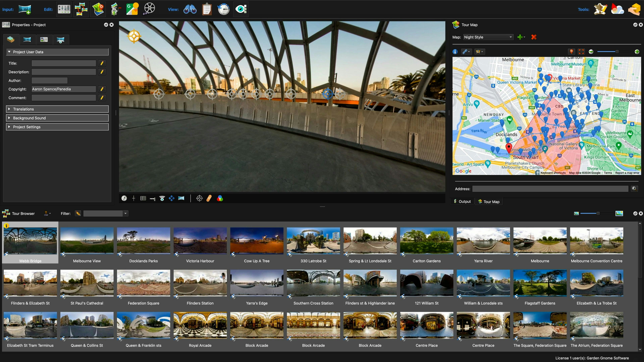Click the red delete map button

534,37
